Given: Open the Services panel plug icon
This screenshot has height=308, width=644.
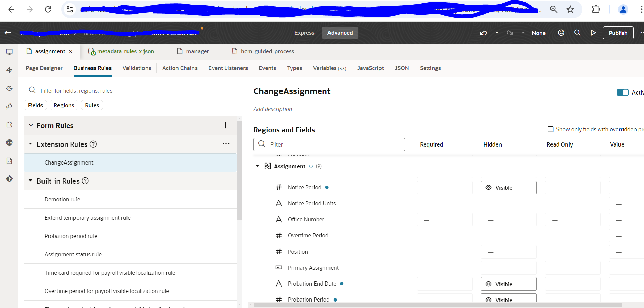Looking at the screenshot, I should tap(9, 106).
